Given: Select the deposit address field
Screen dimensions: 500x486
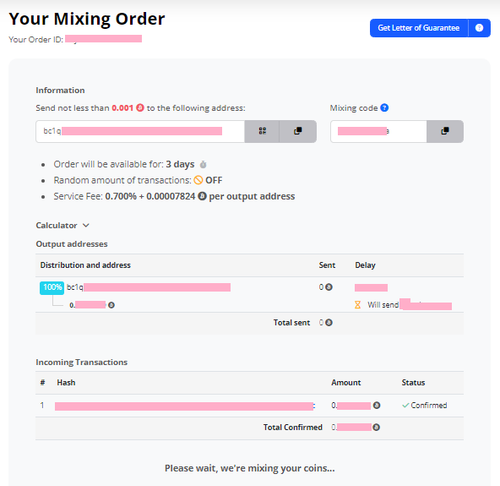Looking at the screenshot, I should [140, 131].
